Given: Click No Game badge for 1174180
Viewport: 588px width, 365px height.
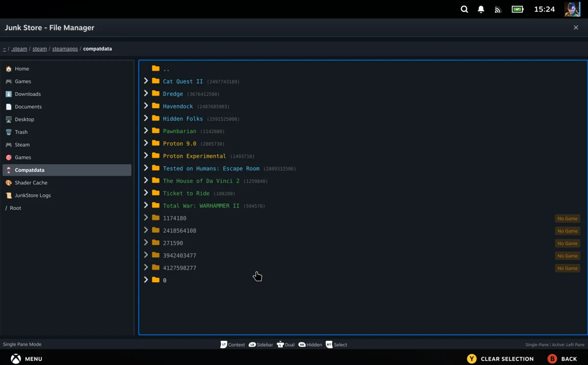Looking at the screenshot, I should tap(567, 218).
